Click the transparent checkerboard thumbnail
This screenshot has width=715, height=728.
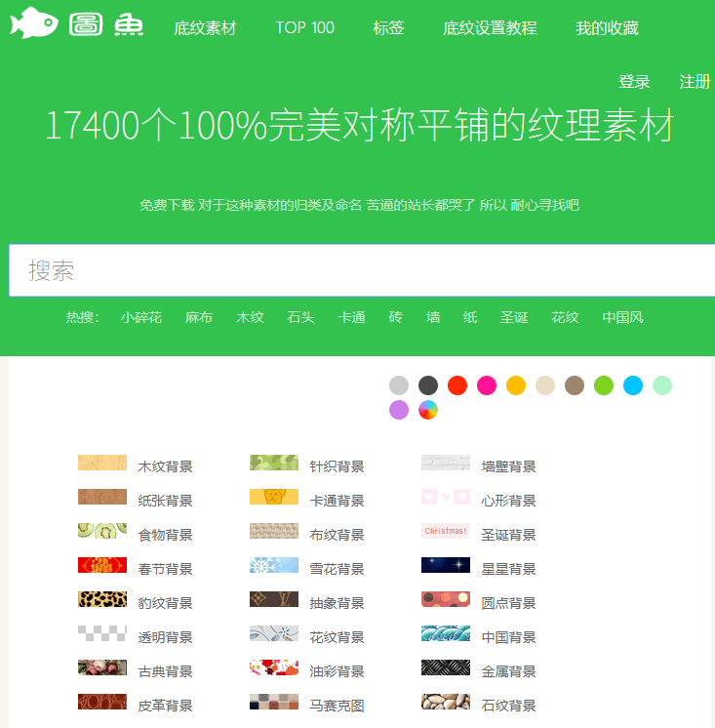pyautogui.click(x=102, y=633)
